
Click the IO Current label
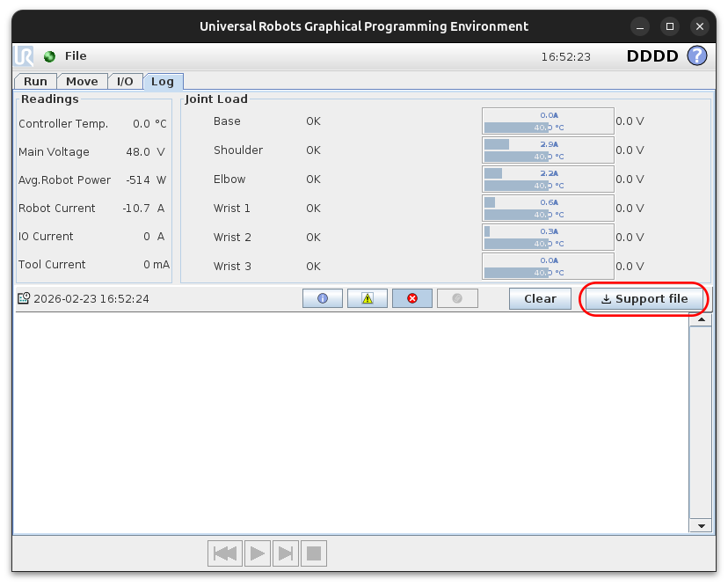click(x=46, y=237)
